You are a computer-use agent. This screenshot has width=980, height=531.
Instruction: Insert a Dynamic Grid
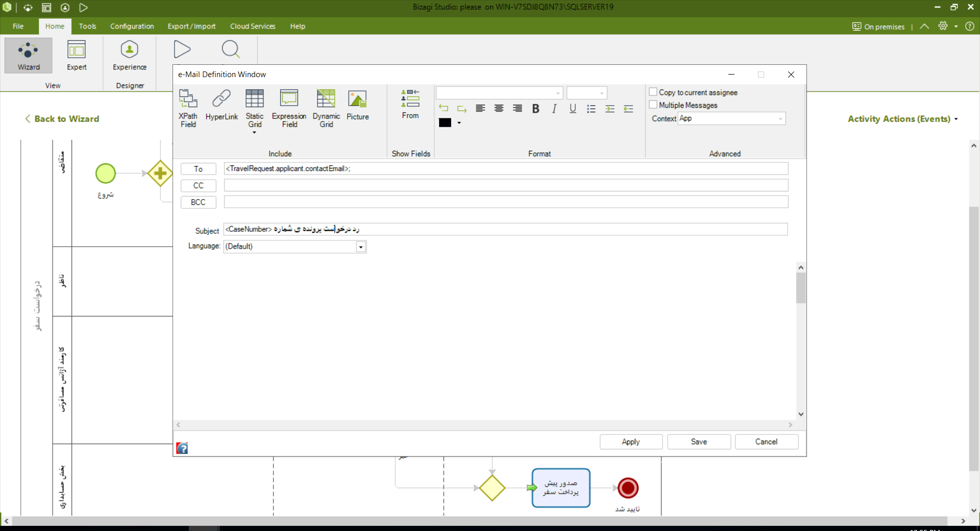click(326, 108)
